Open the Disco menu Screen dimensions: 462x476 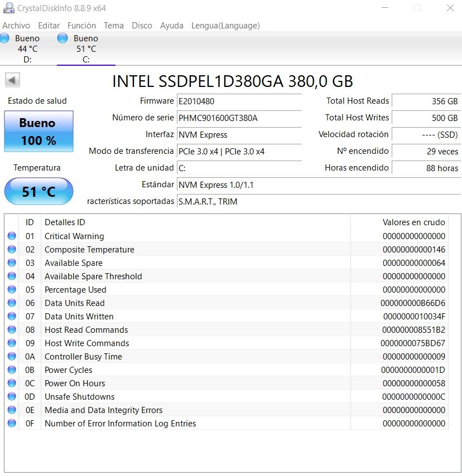click(x=142, y=26)
